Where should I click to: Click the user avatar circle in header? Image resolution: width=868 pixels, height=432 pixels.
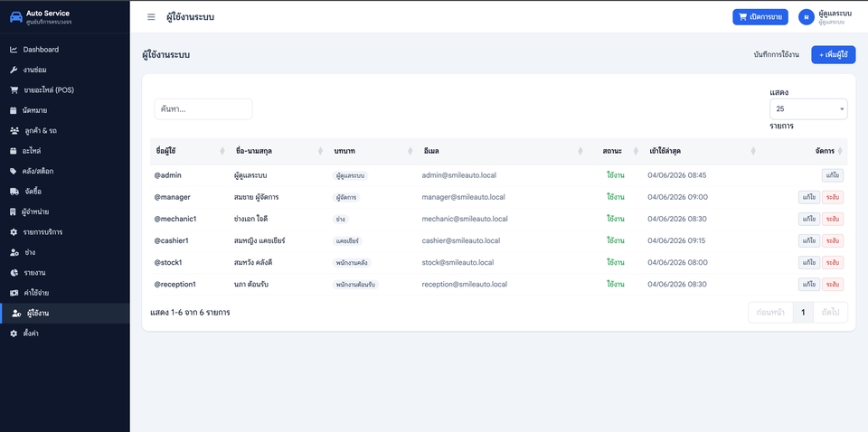coord(806,17)
